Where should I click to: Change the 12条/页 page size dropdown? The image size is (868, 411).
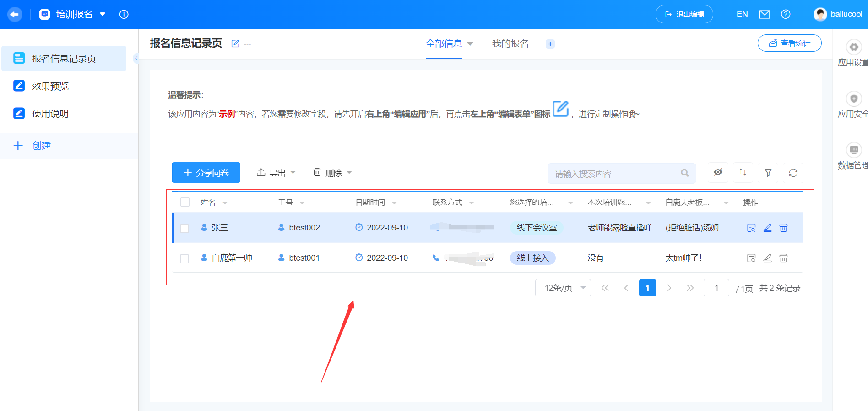click(563, 288)
